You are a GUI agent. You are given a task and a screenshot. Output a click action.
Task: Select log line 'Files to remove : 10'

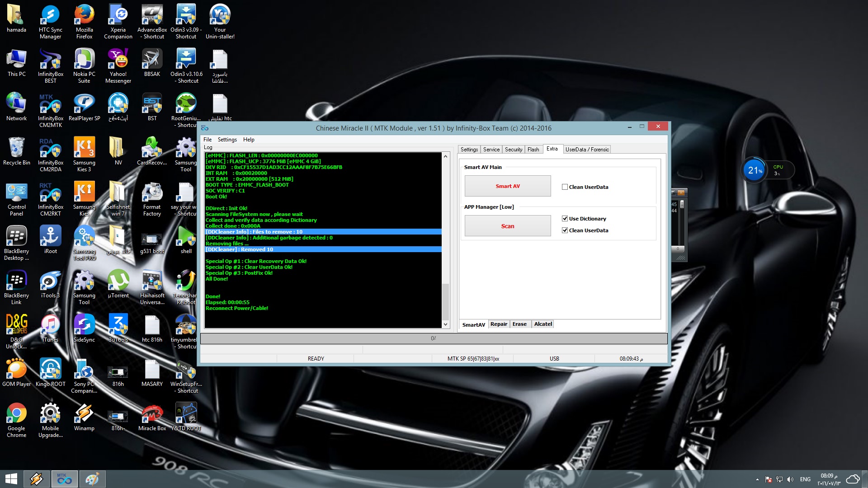323,232
